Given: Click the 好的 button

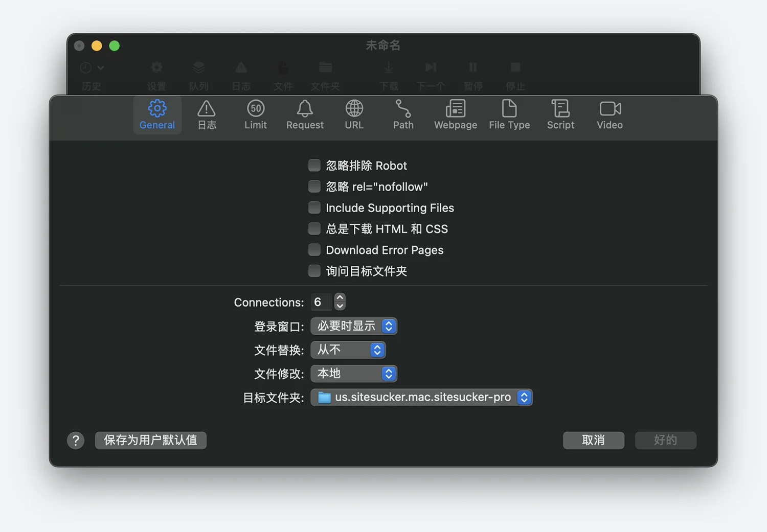Looking at the screenshot, I should point(665,440).
